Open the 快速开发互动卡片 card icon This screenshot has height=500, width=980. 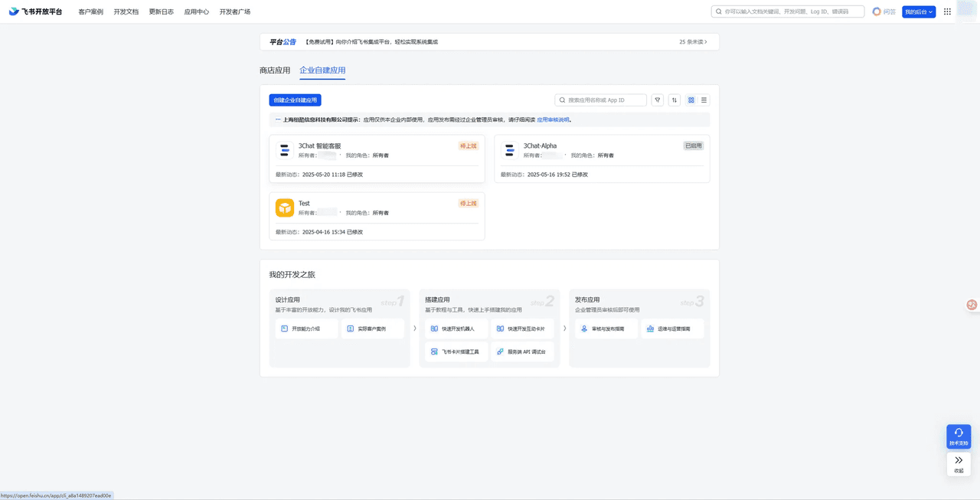(x=500, y=328)
